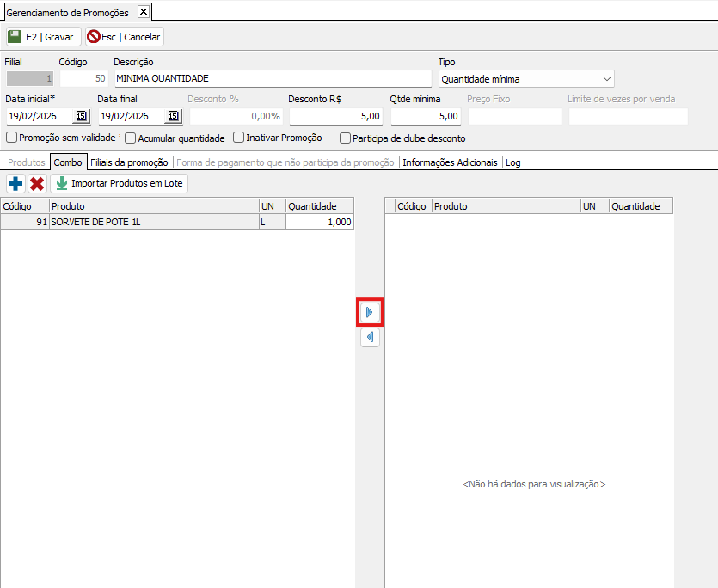Add a new product with plus icon
This screenshot has height=588, width=718.
pos(15,184)
